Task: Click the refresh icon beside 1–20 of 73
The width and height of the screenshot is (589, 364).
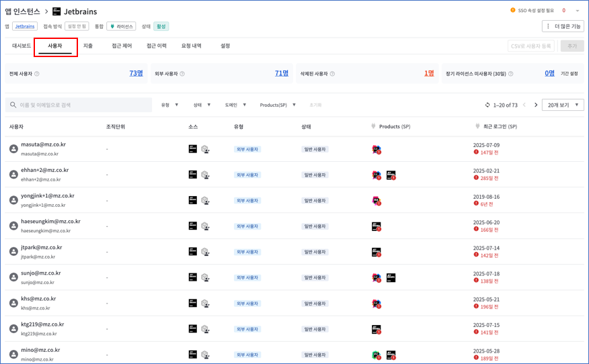Action: point(487,105)
